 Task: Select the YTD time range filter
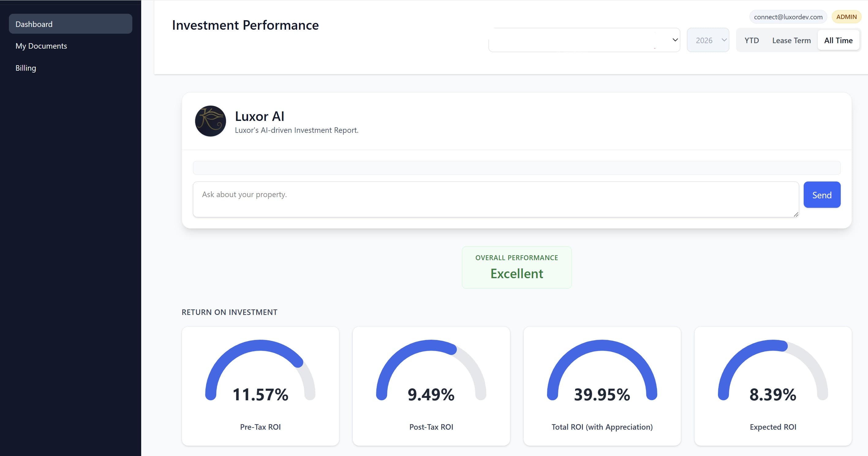751,40
